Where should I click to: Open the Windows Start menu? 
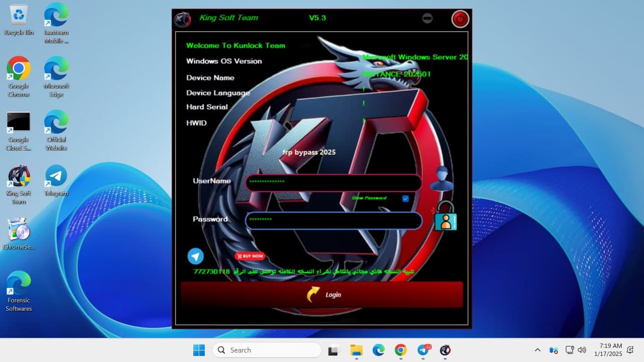(x=199, y=350)
